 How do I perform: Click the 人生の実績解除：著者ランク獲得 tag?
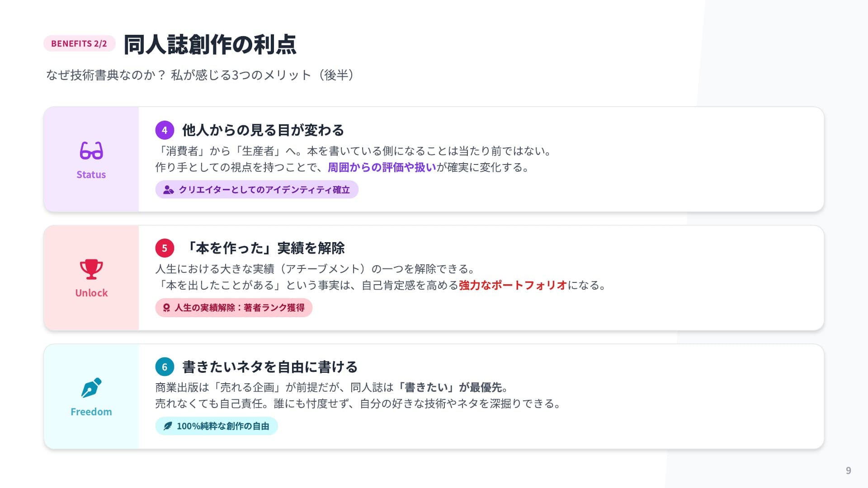(x=234, y=308)
